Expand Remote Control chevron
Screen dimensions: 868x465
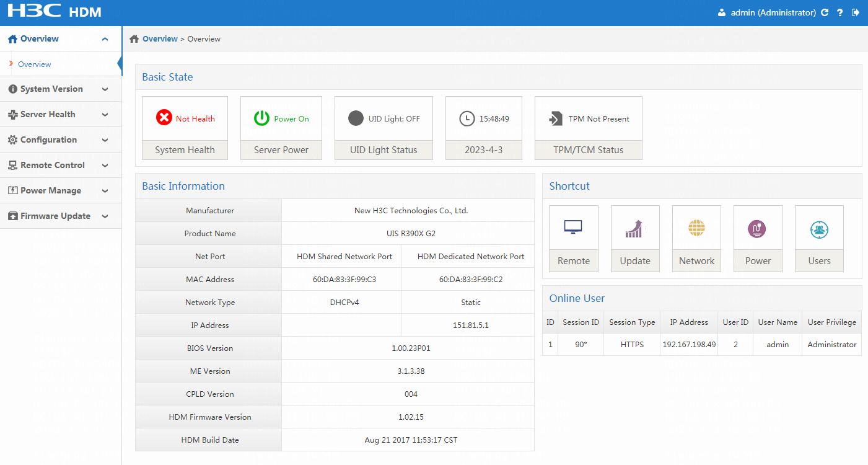pos(105,166)
